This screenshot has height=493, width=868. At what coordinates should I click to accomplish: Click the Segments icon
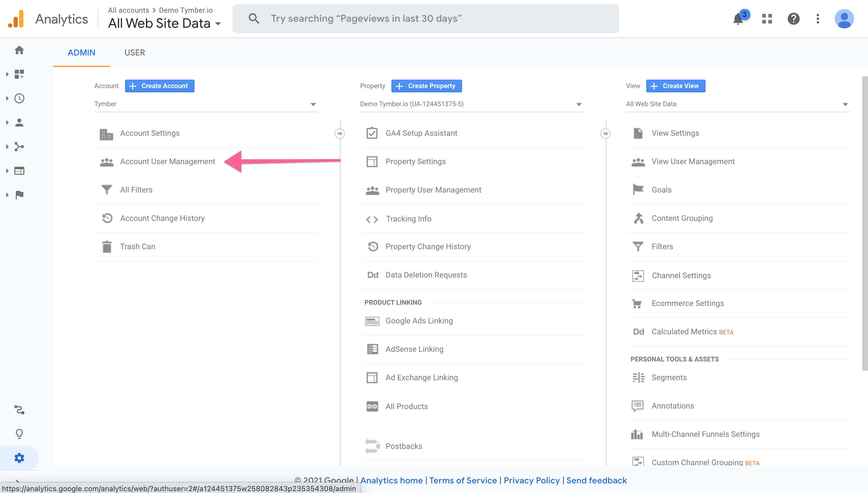[638, 377]
